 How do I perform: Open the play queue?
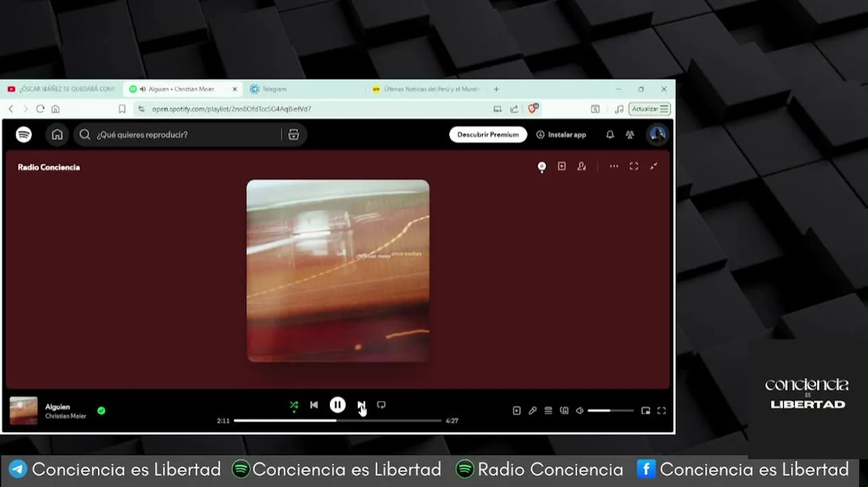pos(548,411)
